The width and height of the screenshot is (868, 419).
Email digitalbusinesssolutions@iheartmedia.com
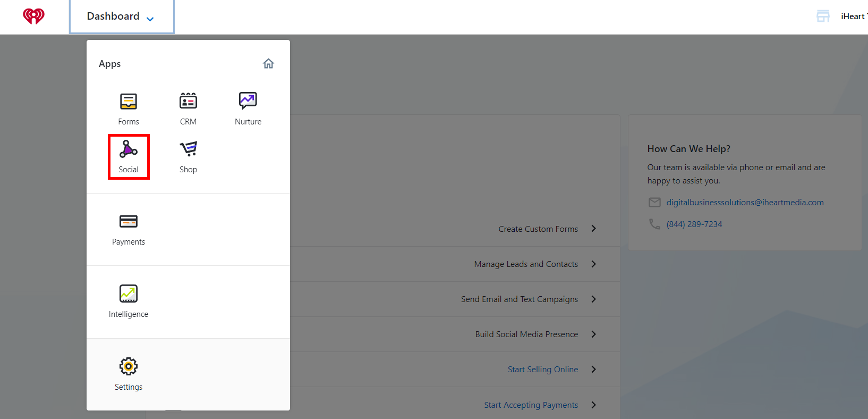tap(745, 203)
